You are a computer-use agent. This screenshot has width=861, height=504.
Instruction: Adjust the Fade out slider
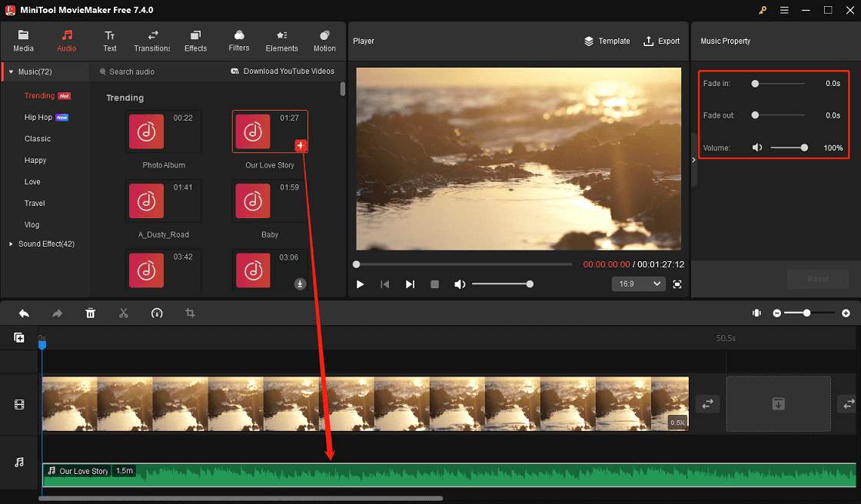coord(779,115)
